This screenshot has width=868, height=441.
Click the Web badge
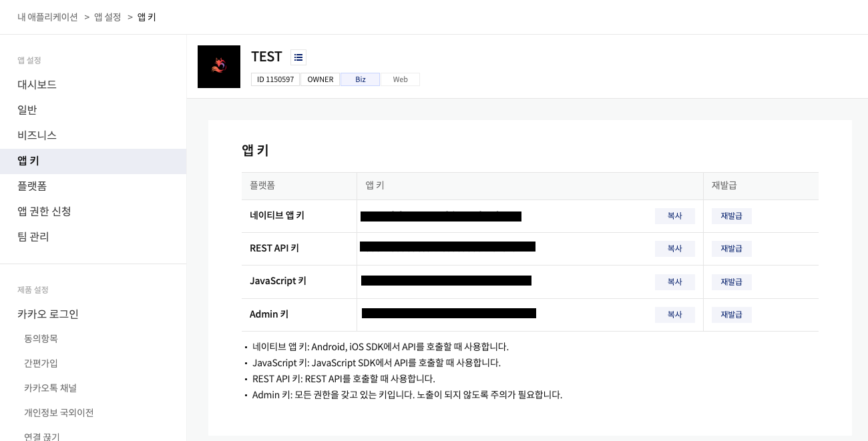coord(400,79)
